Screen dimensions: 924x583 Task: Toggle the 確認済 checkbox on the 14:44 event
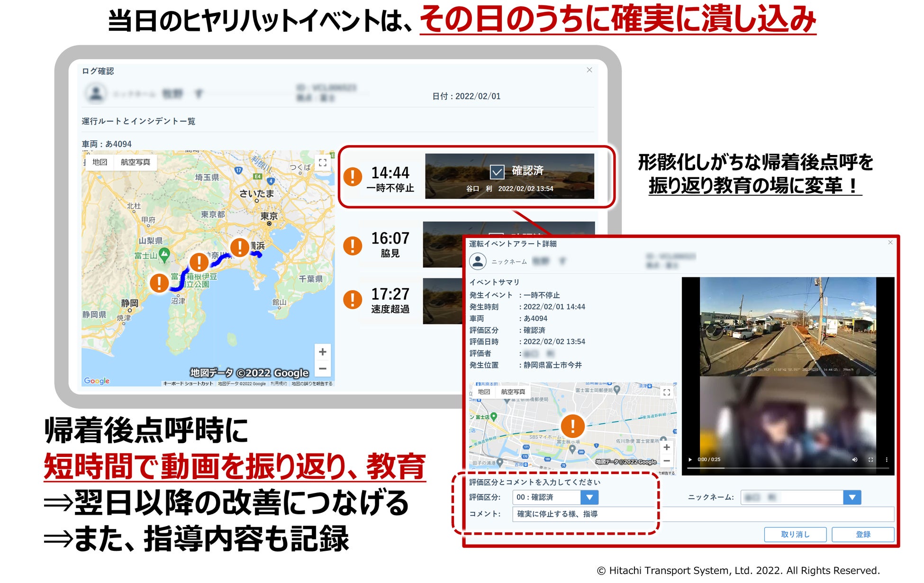(x=497, y=172)
